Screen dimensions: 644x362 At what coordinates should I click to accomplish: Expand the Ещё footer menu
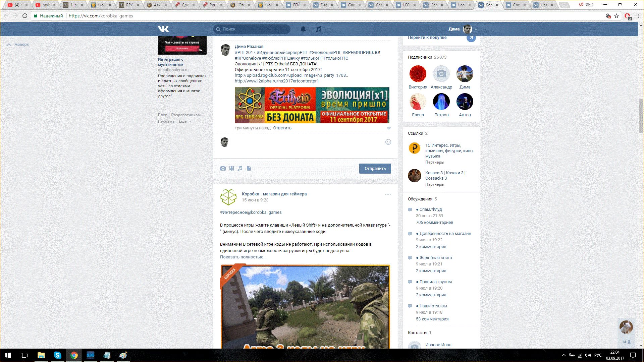coord(184,121)
